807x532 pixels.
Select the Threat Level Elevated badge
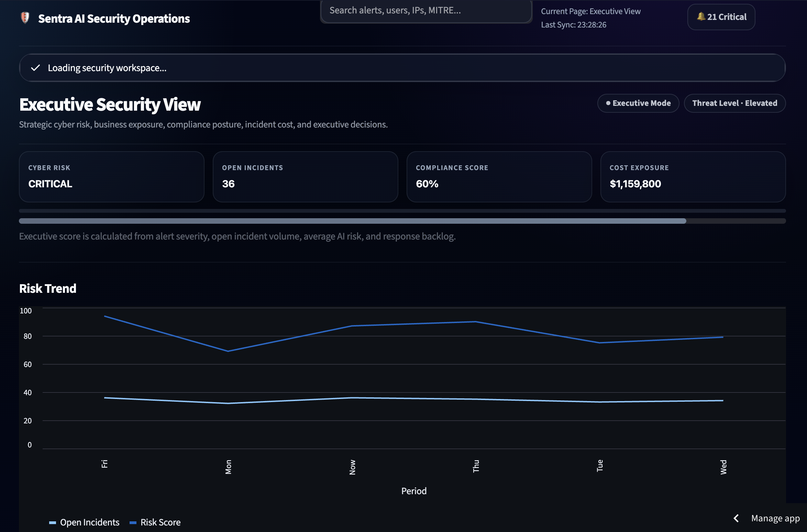[735, 103]
